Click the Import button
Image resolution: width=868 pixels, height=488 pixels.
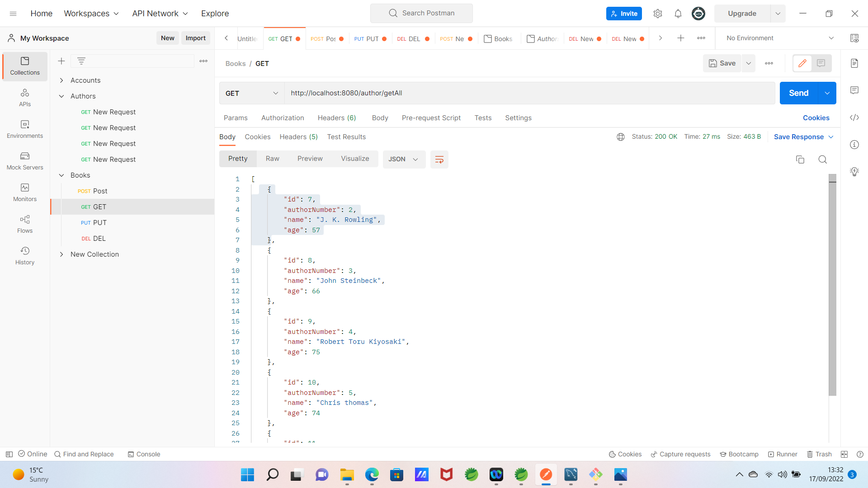coord(196,38)
